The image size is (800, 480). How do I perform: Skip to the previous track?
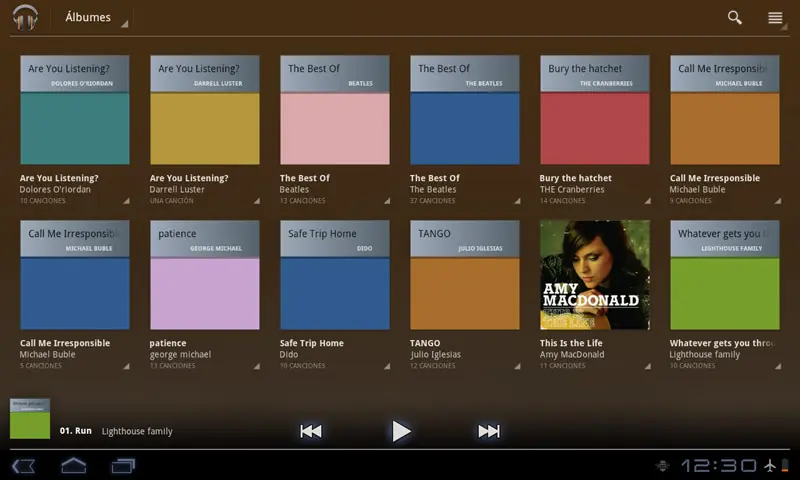coord(311,431)
